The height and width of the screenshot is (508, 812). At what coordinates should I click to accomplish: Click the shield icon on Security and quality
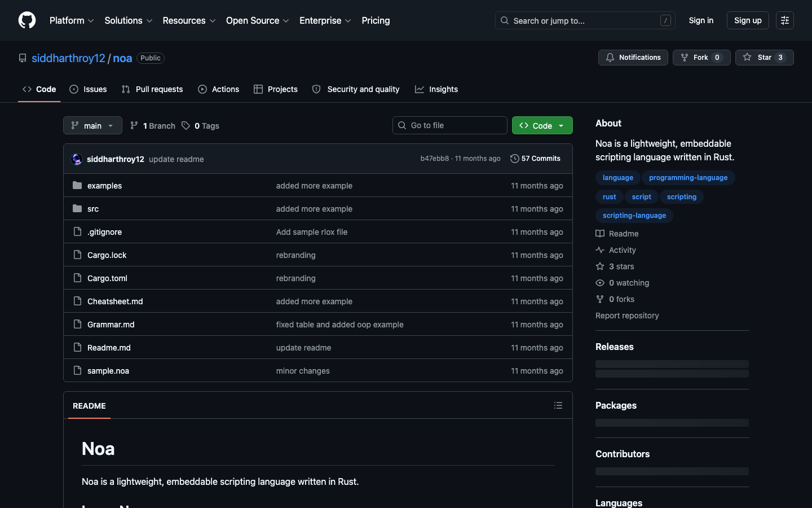(316, 89)
